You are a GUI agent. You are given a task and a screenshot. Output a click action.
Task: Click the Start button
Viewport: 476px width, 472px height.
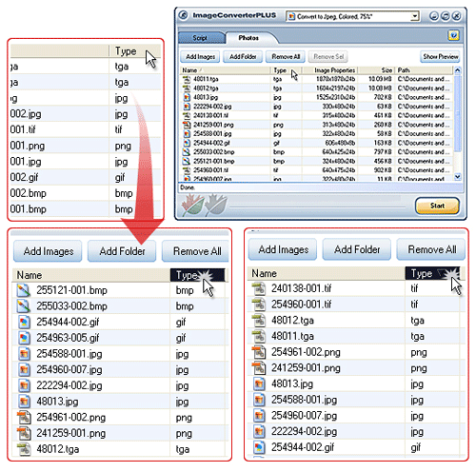(x=437, y=206)
